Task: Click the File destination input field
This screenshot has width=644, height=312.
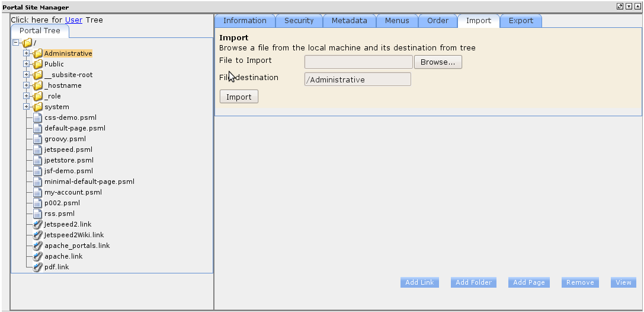Action: tap(357, 79)
